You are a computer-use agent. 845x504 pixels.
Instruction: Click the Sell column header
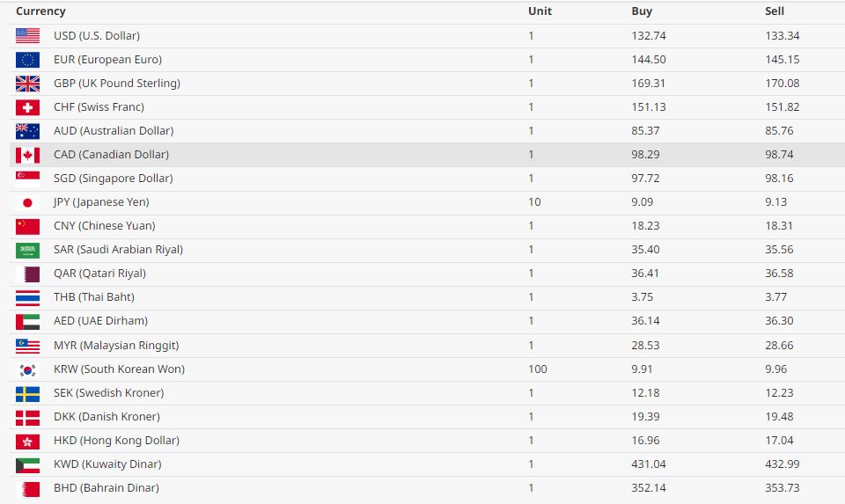coord(775,11)
